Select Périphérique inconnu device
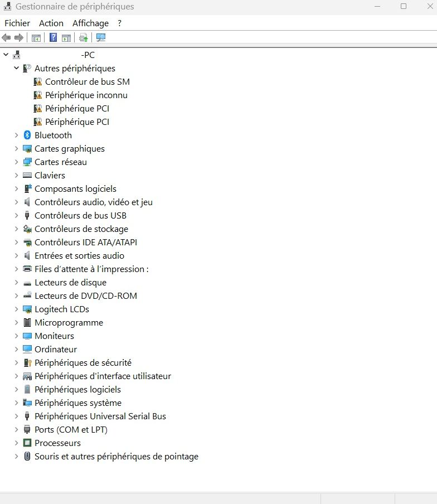The image size is (437, 504). 86,95
